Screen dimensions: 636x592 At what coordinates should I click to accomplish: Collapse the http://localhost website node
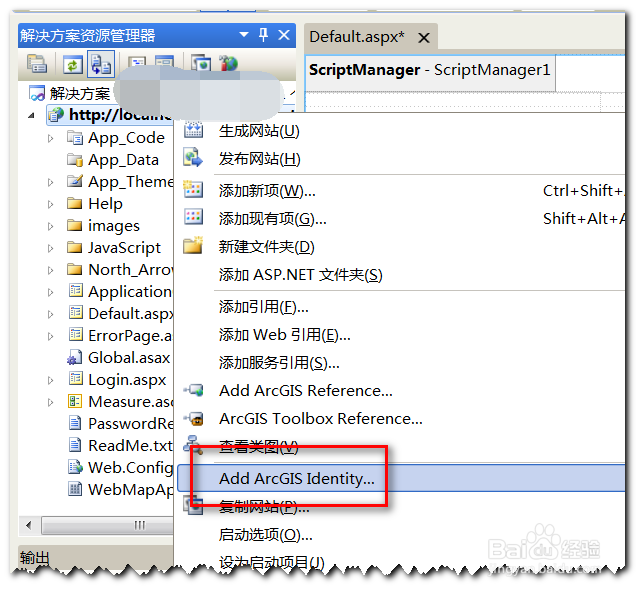point(31,116)
